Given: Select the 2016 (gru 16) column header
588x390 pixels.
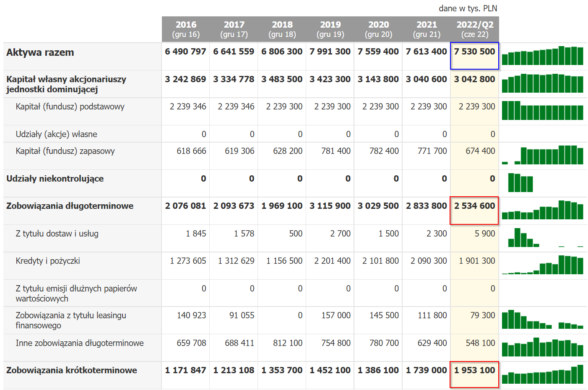Looking at the screenshot, I should 186,29.
